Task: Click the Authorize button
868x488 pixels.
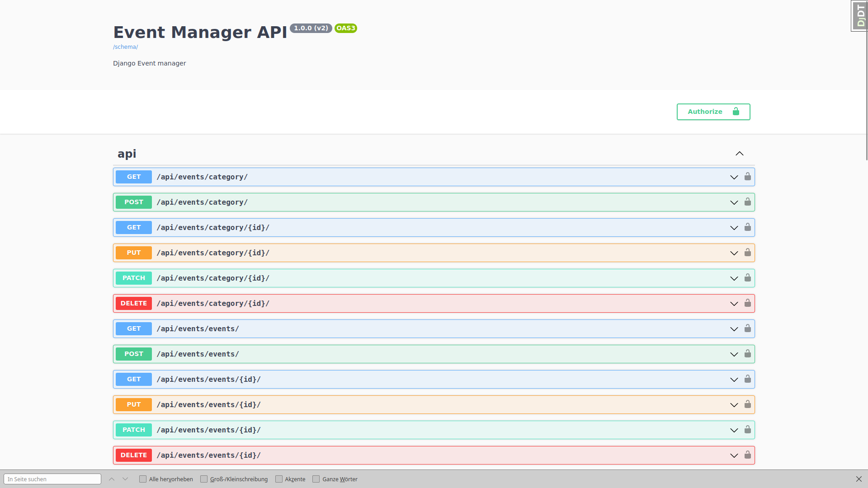Action: [713, 112]
